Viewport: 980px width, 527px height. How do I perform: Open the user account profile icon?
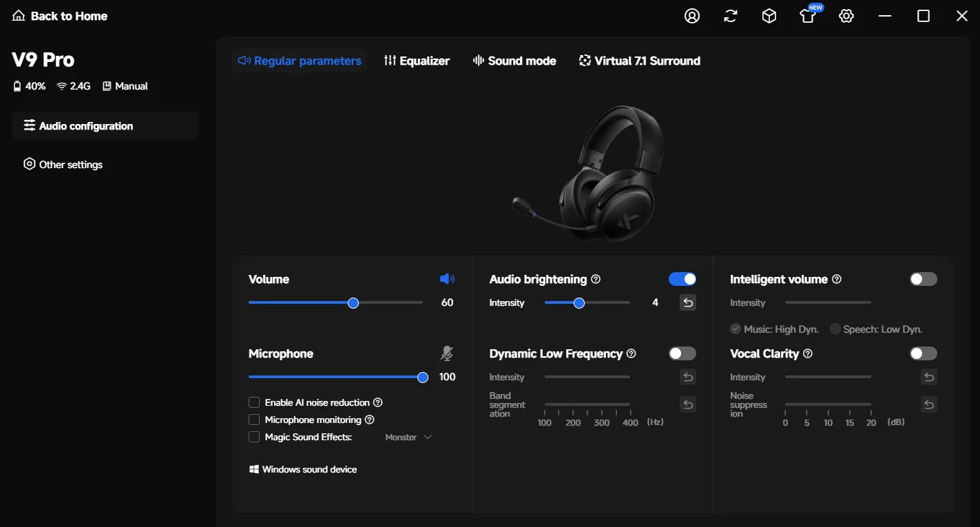(x=692, y=16)
